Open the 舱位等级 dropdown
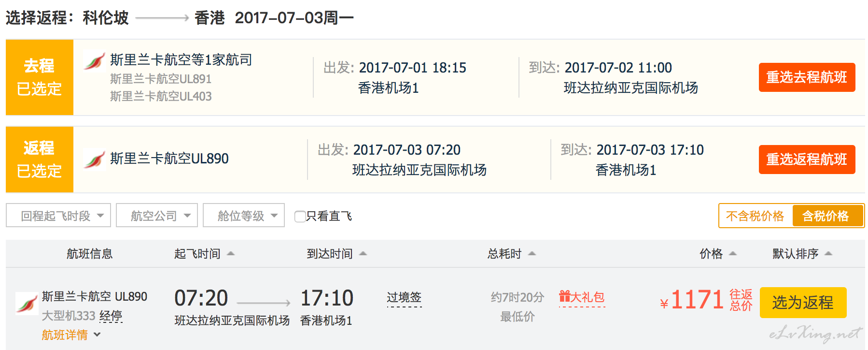868x350 pixels. [x=244, y=216]
